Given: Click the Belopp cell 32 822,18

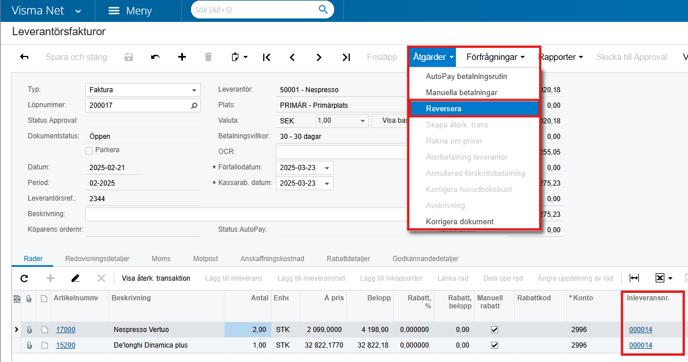Looking at the screenshot, I should [x=373, y=345].
